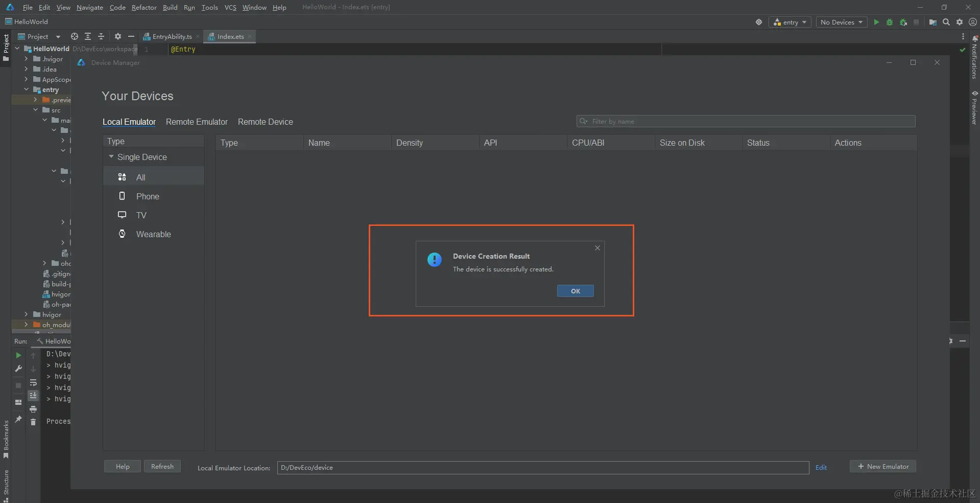980x503 pixels.
Task: Start debugging with the green bug icon
Action: [x=890, y=22]
